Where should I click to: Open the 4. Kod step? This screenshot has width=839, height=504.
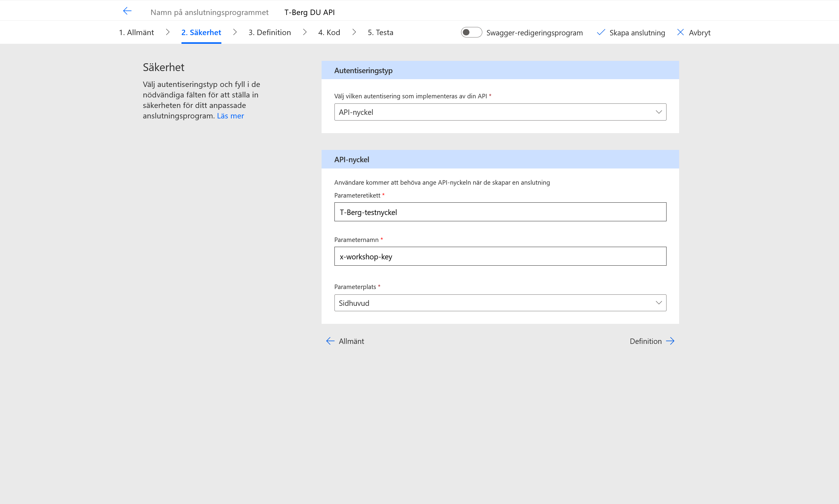pos(329,32)
